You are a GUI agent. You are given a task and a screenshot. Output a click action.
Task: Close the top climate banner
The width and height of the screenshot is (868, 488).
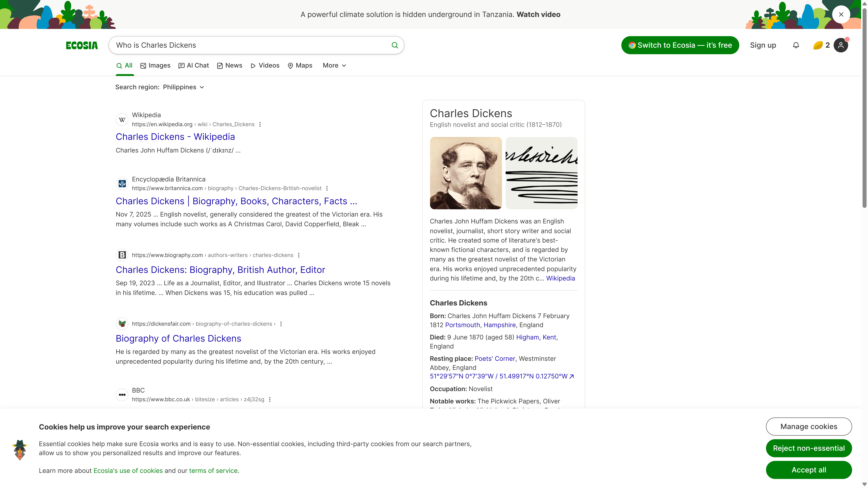pos(841,14)
